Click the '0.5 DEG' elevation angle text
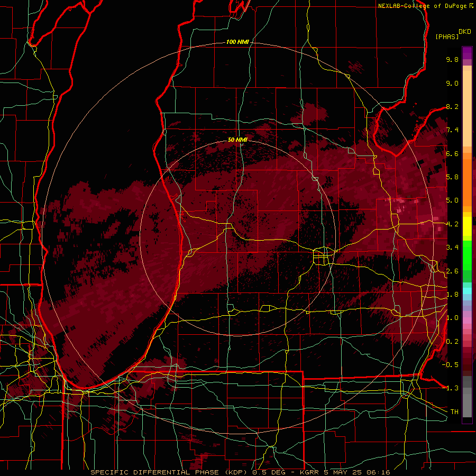This screenshot has height=476, width=476. (x=270, y=472)
